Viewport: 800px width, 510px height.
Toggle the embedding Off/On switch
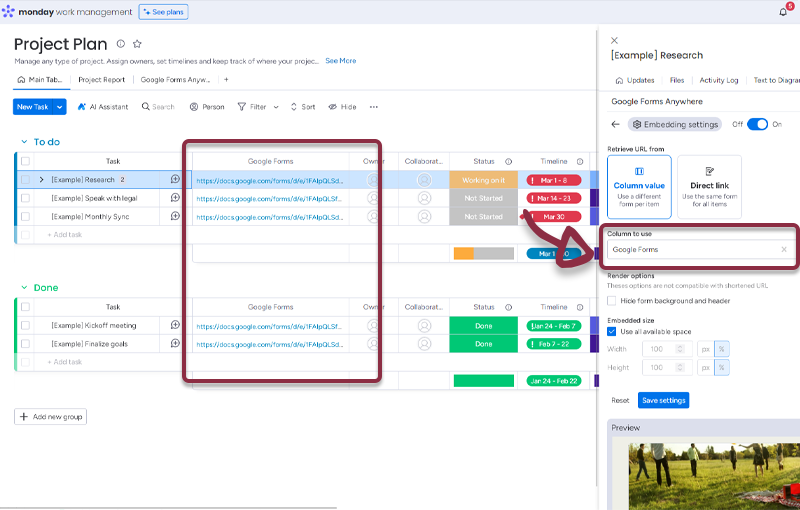point(757,124)
